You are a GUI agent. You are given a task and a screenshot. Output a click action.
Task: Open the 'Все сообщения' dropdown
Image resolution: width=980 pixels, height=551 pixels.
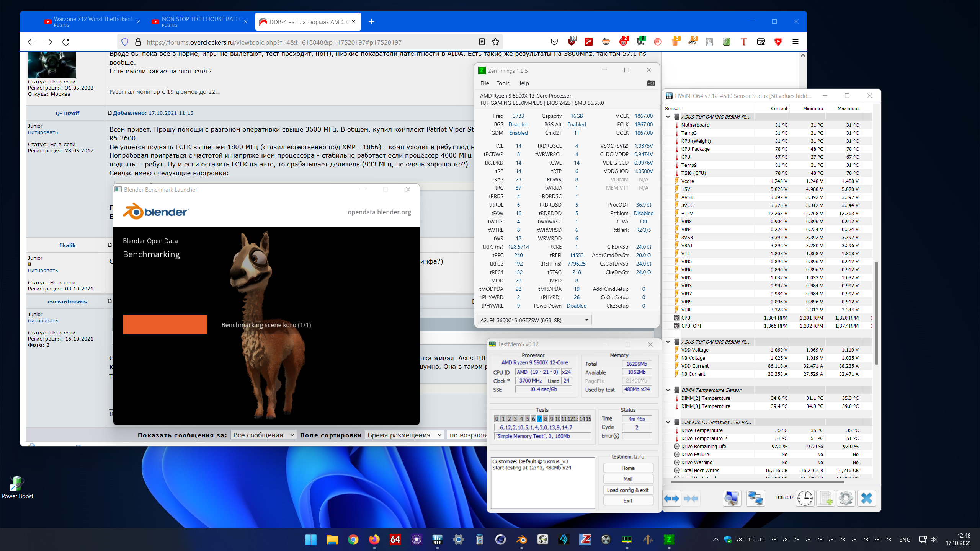(263, 435)
